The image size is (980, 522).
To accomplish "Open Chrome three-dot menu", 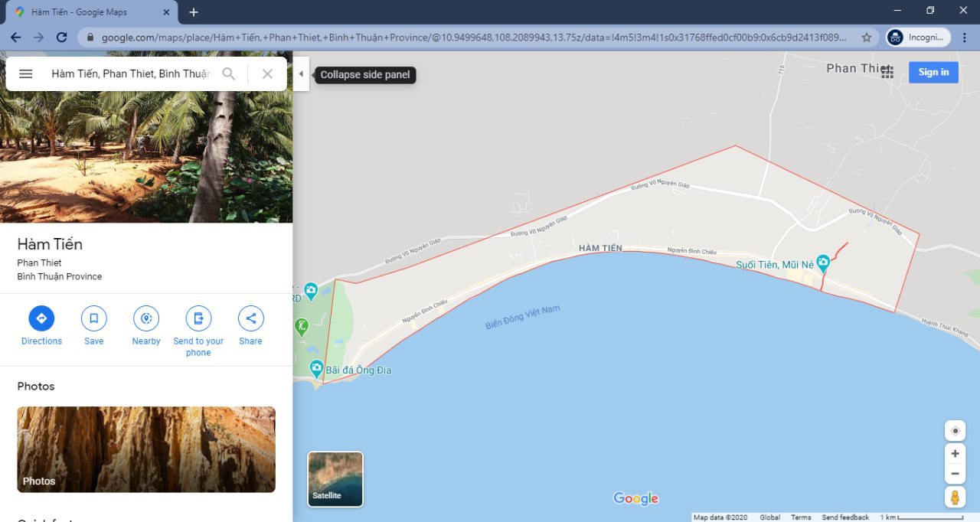I will point(965,37).
